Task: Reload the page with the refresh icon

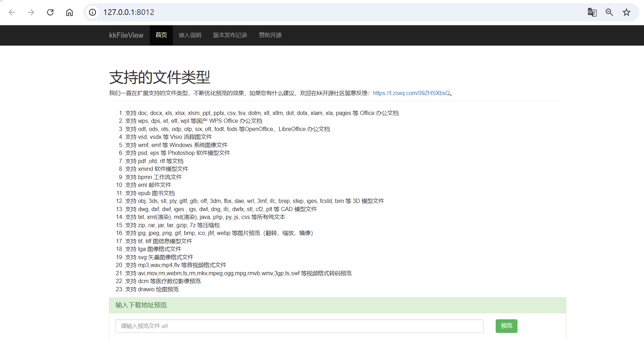Action: pyautogui.click(x=50, y=12)
